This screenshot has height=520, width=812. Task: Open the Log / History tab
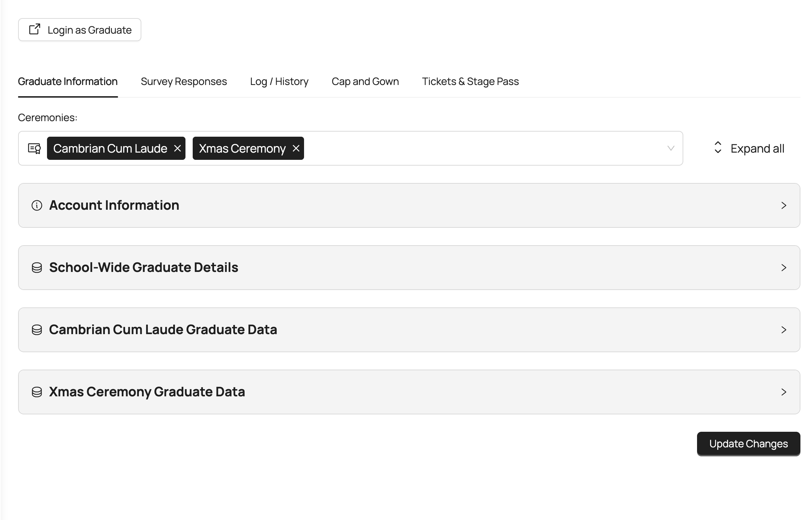(279, 81)
